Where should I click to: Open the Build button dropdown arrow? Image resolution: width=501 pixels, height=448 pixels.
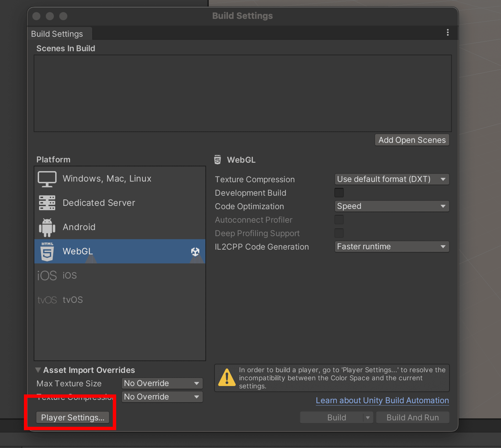[x=368, y=418]
